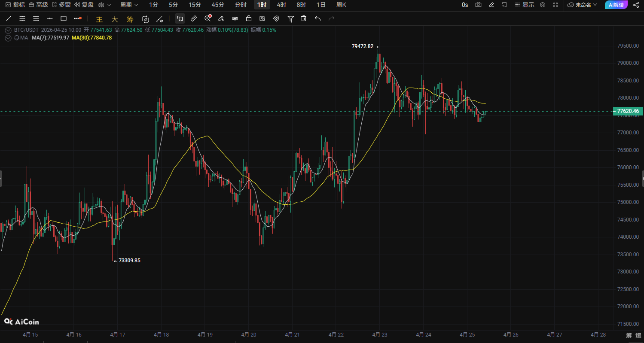The width and height of the screenshot is (644, 343).
Task: Enter fullscreen mode with the expand icon
Action: (x=555, y=5)
